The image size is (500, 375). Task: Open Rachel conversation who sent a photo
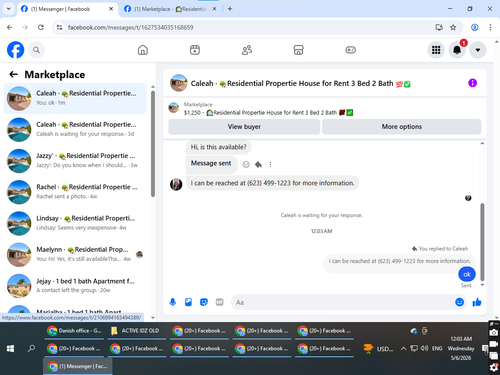pyautogui.click(x=75, y=192)
